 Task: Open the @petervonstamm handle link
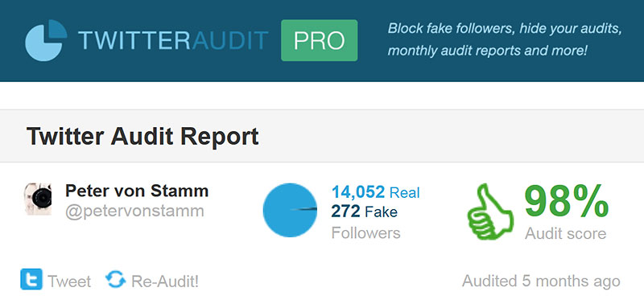134,211
